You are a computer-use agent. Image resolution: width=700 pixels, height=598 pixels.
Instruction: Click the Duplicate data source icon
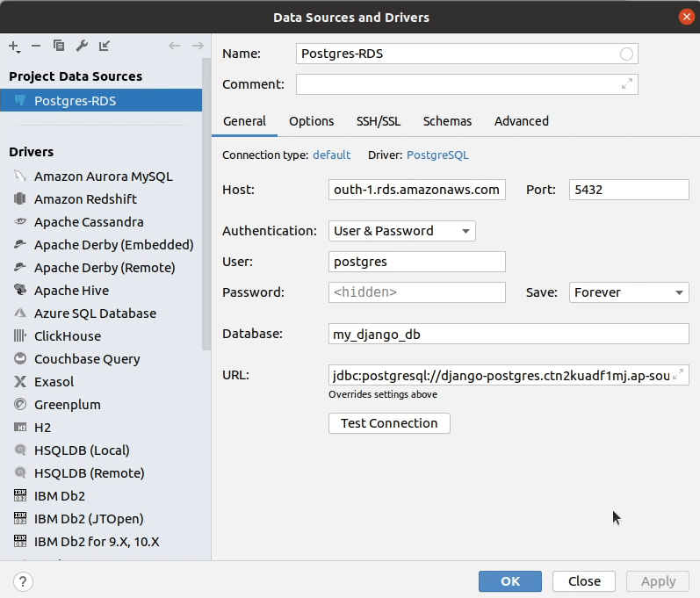click(59, 46)
